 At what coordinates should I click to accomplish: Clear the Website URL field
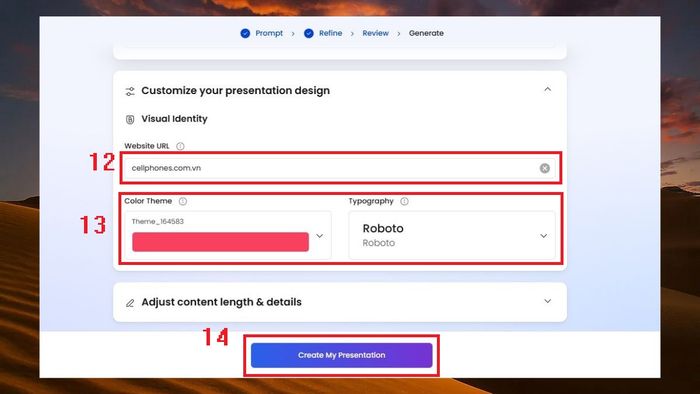point(545,168)
